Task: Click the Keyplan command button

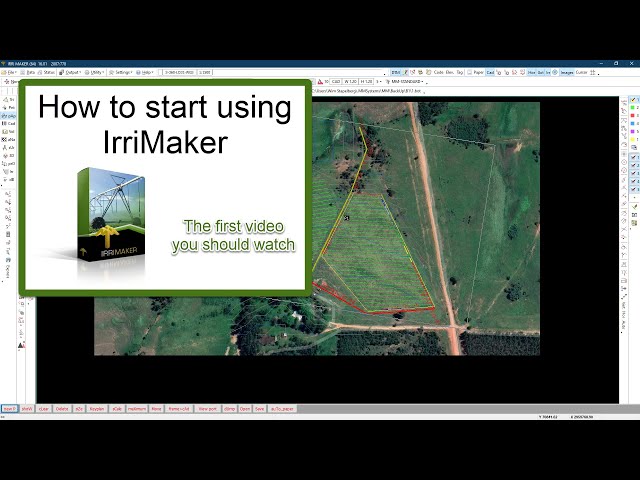Action: [97, 409]
